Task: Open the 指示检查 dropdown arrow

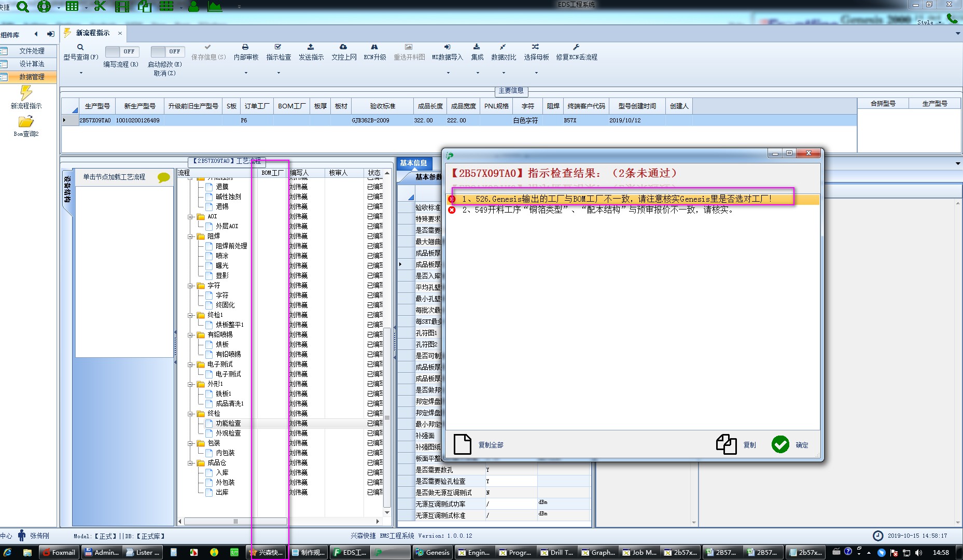Action: 278,73
